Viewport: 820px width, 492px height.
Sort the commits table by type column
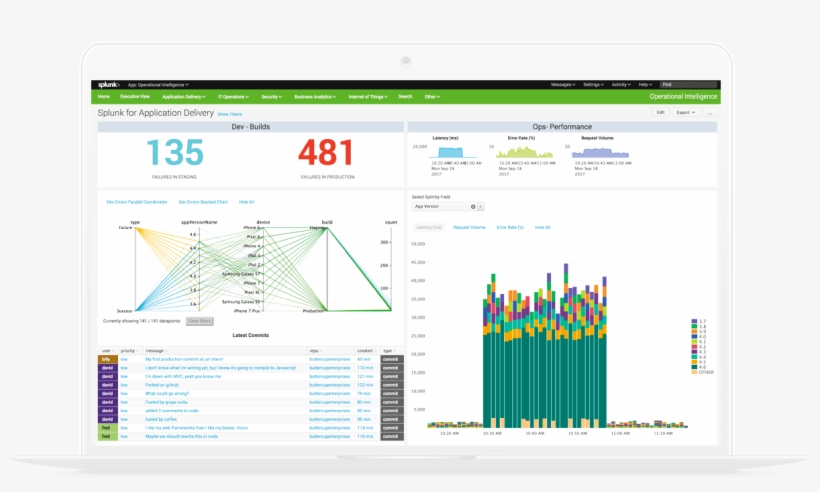click(x=389, y=351)
